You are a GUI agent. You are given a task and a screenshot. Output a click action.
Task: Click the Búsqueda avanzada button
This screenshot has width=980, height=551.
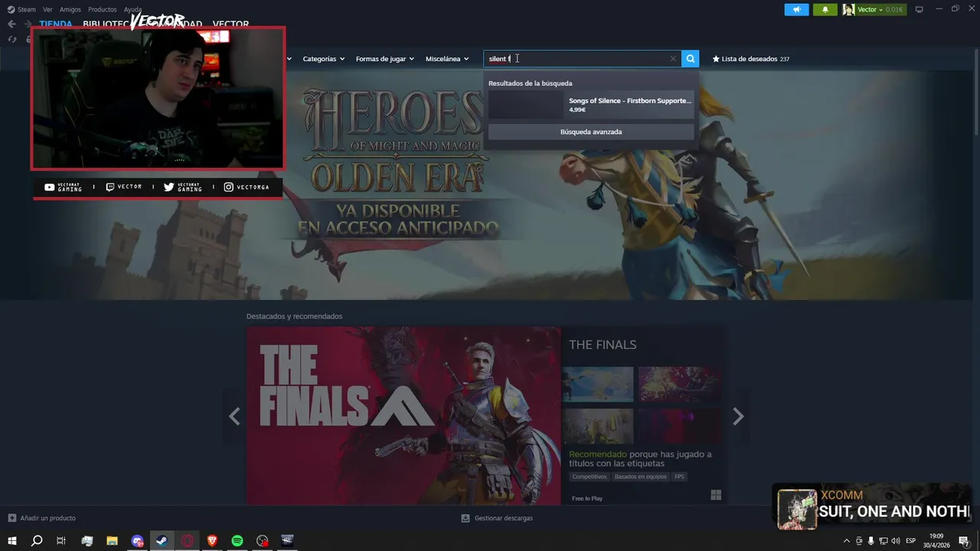[591, 132]
